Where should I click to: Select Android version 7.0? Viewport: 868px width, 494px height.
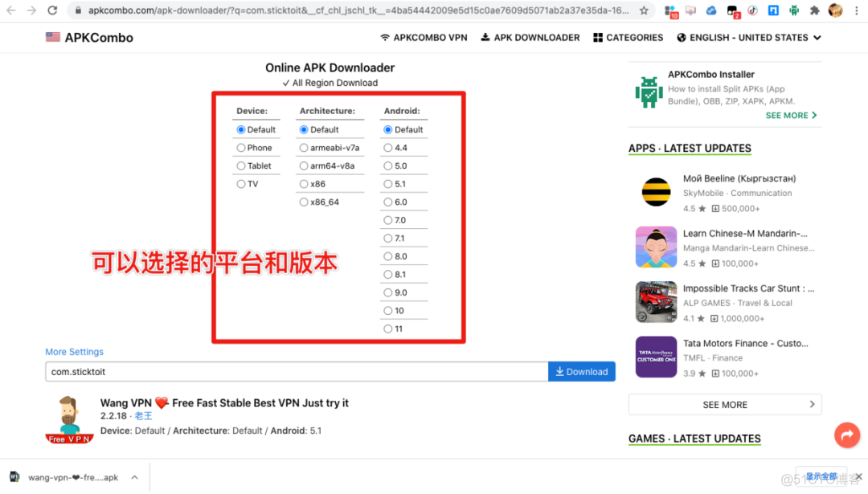point(388,220)
